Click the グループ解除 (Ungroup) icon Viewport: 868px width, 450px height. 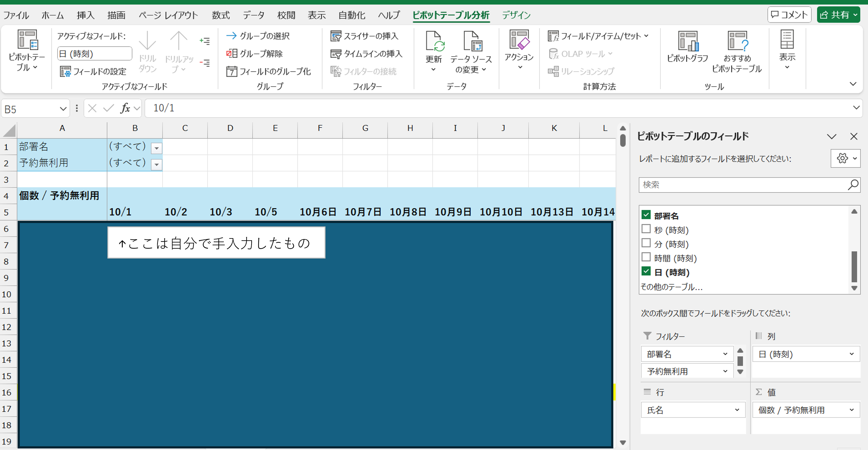(x=232, y=54)
